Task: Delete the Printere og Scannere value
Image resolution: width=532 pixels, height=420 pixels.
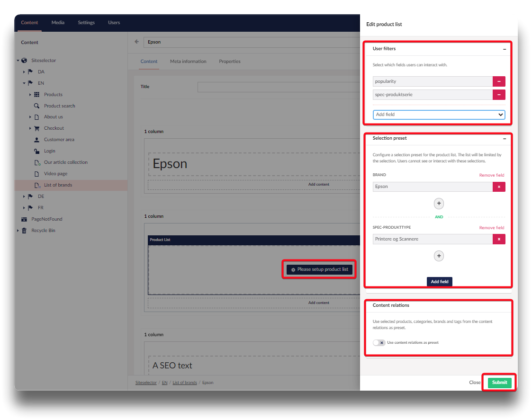Action: [x=499, y=239]
